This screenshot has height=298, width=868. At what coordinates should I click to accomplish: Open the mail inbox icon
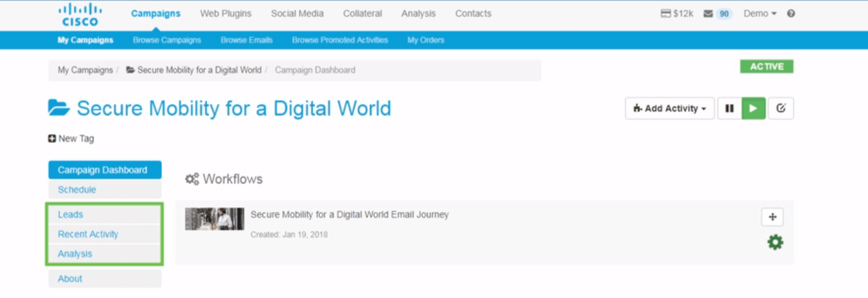coord(708,14)
